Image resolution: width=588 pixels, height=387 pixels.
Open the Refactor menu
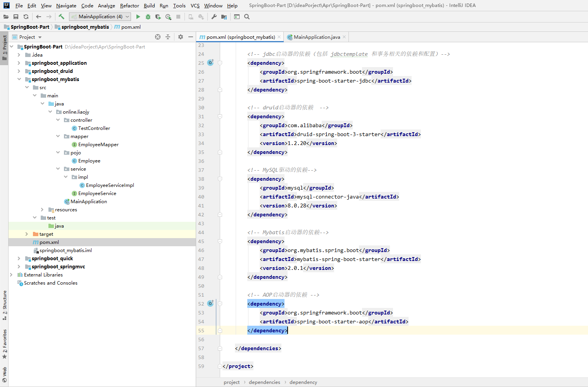tap(129, 5)
